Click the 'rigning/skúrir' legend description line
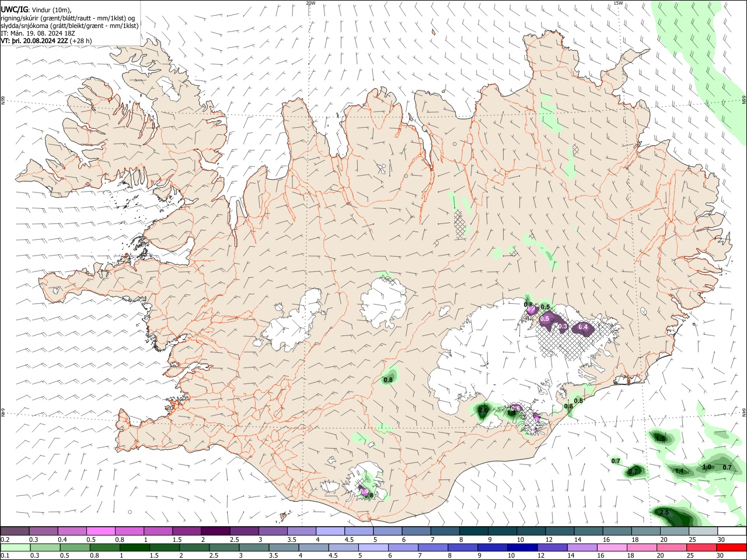This screenshot has height=560, width=747. [68, 18]
